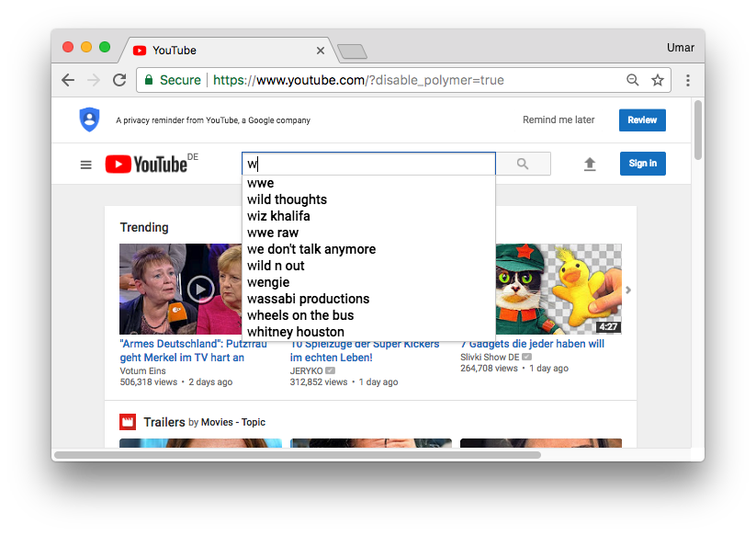Image resolution: width=756 pixels, height=535 pixels.
Task: Click '312,852 views' text
Action: click(x=319, y=382)
